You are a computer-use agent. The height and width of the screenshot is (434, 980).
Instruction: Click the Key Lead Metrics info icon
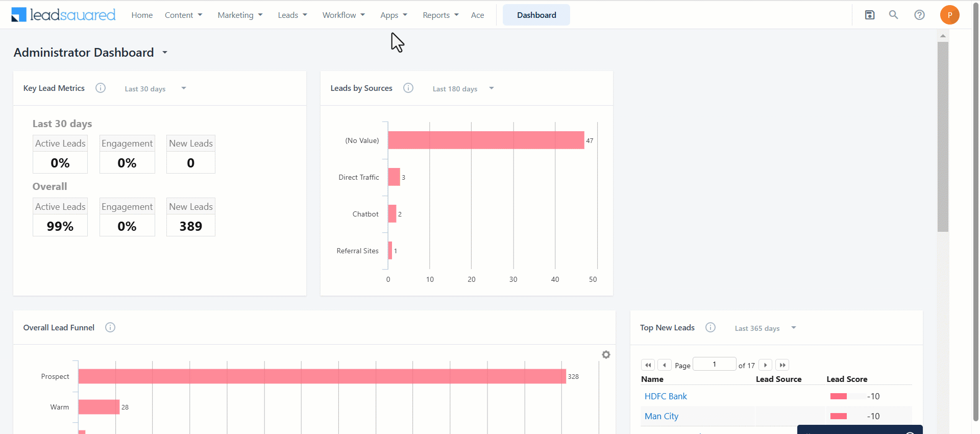tap(101, 88)
